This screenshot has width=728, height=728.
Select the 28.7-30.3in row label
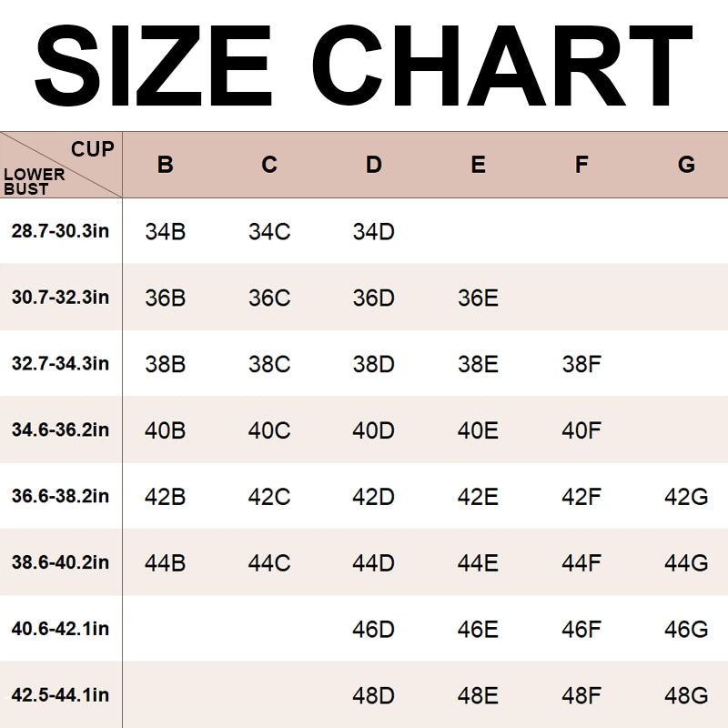pos(60,231)
